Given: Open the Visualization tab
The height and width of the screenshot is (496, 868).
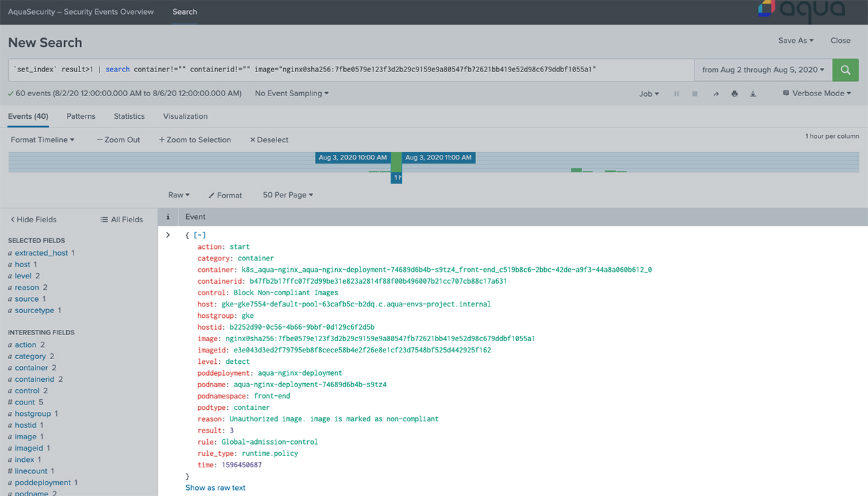Looking at the screenshot, I should coord(185,116).
